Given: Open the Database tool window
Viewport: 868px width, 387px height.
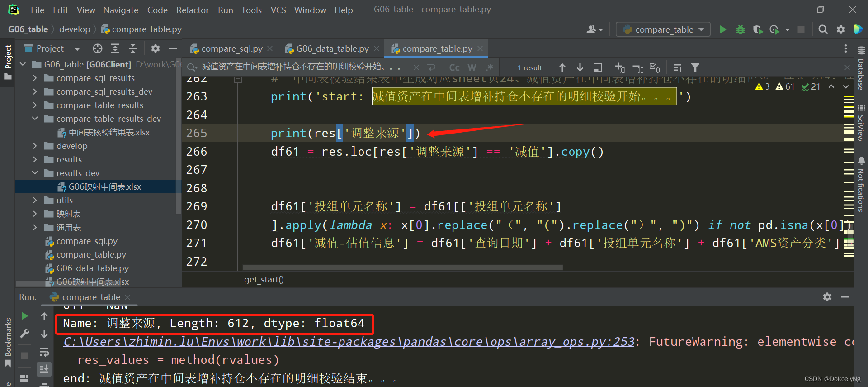Looking at the screenshot, I should pos(861,69).
